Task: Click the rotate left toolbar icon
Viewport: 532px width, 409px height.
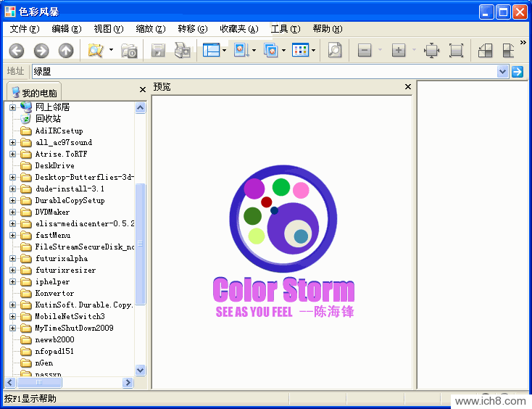Action: tap(485, 51)
